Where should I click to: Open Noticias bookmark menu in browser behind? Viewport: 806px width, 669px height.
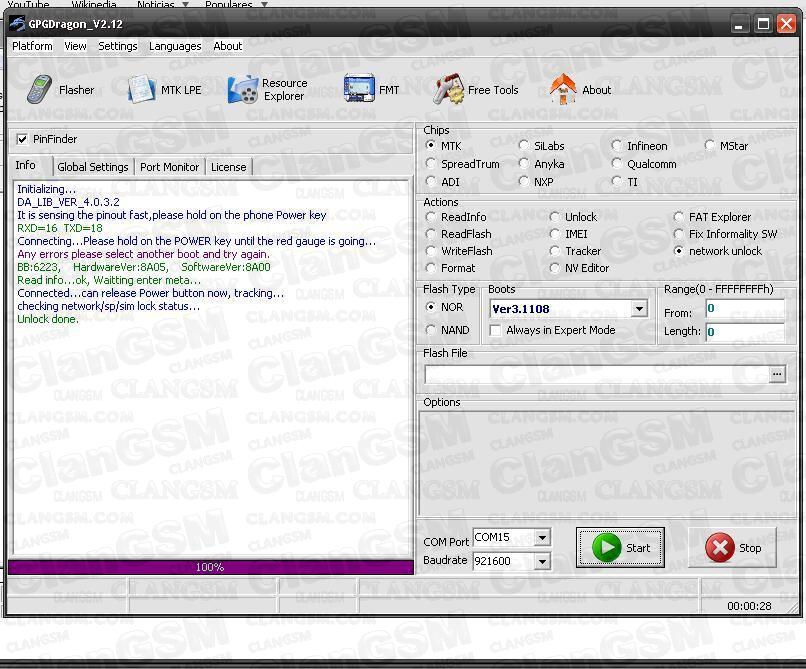click(x=162, y=4)
